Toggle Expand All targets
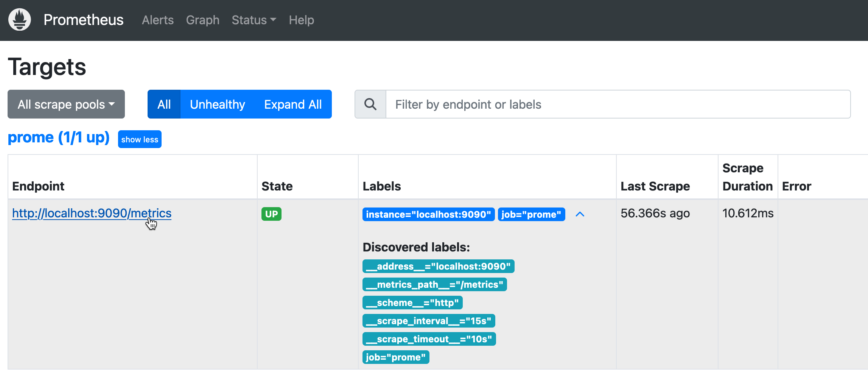Image resolution: width=868 pixels, height=387 pixels. pos(293,104)
